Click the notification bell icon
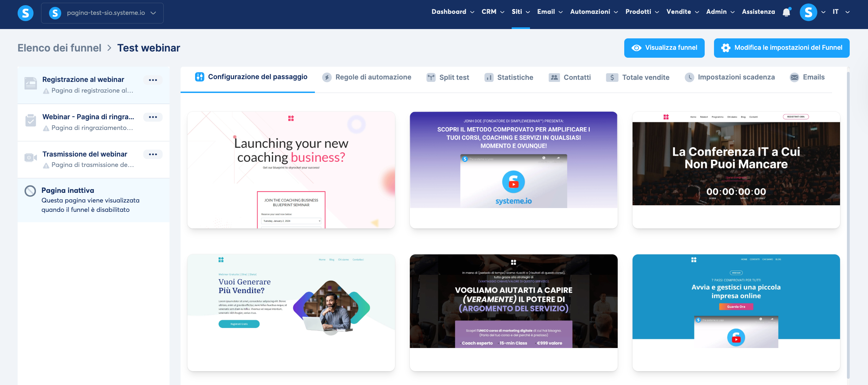This screenshot has width=868, height=385. coord(787,12)
